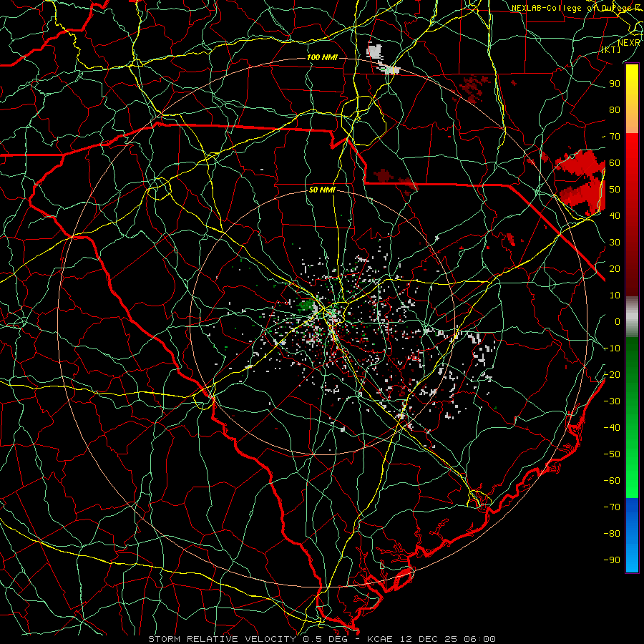The image size is (644, 644).
Task: Click the "100 NMI" range ring label
Action: [322, 57]
